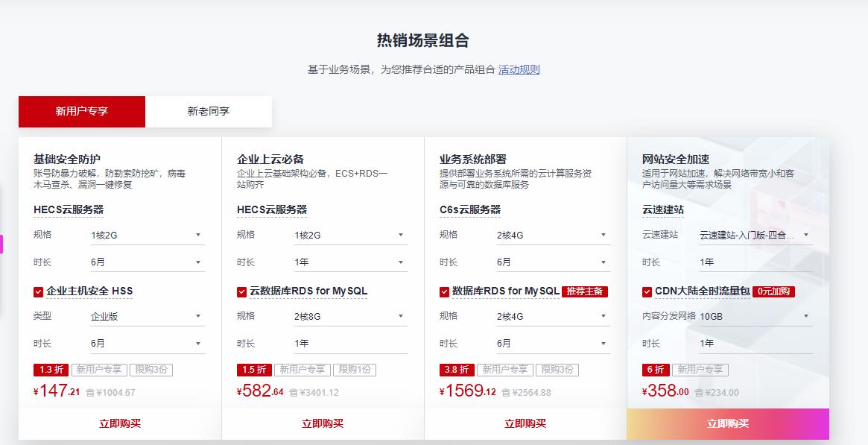Open 云速建站-入门版 dropdown

755,236
